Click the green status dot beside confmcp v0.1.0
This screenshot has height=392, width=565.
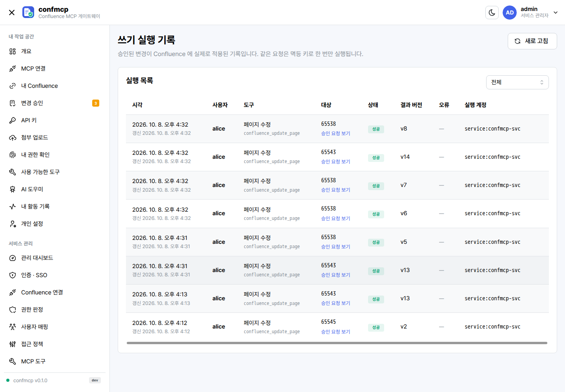click(8, 380)
